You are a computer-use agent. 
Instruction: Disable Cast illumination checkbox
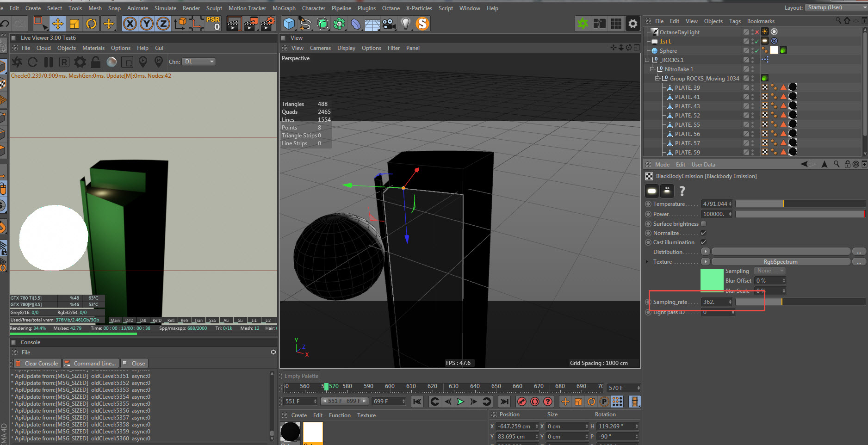[703, 242]
